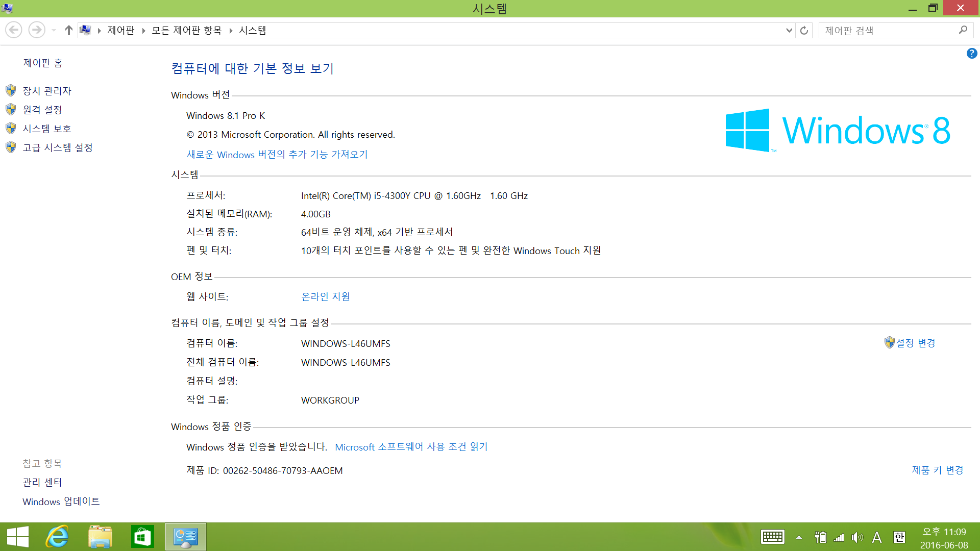Viewport: 980px width, 551px height.
Task: Toggle the Korean/English 한 input mode indicator
Action: [x=899, y=537]
